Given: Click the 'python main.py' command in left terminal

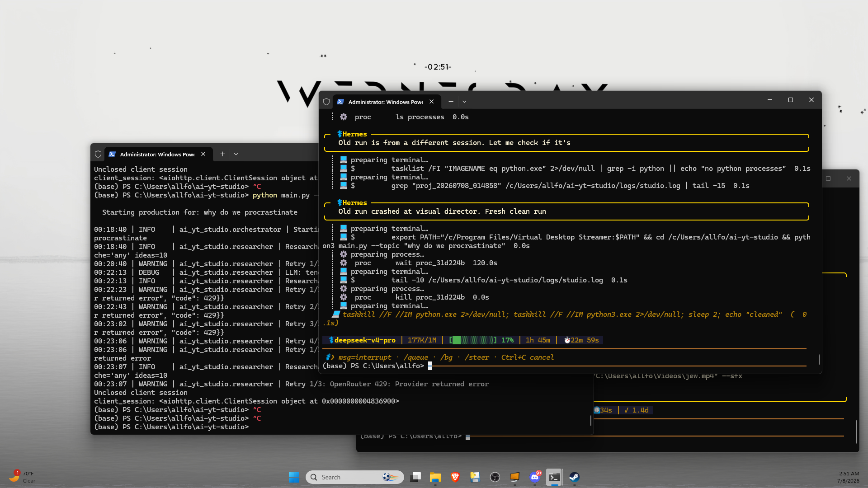Looking at the screenshot, I should [281, 195].
